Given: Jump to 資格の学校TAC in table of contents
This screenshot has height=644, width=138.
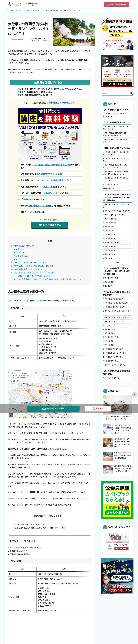Looking at the screenshot, I should 22,256.
